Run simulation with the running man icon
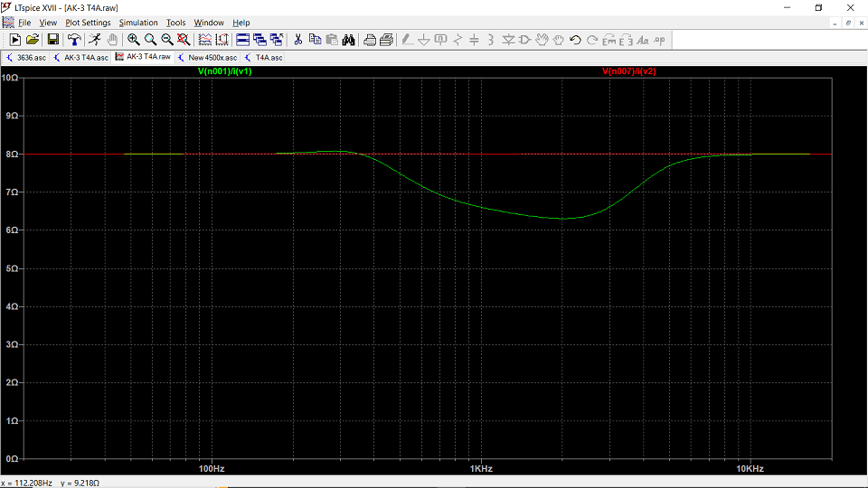This screenshot has height=488, width=868. coord(95,40)
